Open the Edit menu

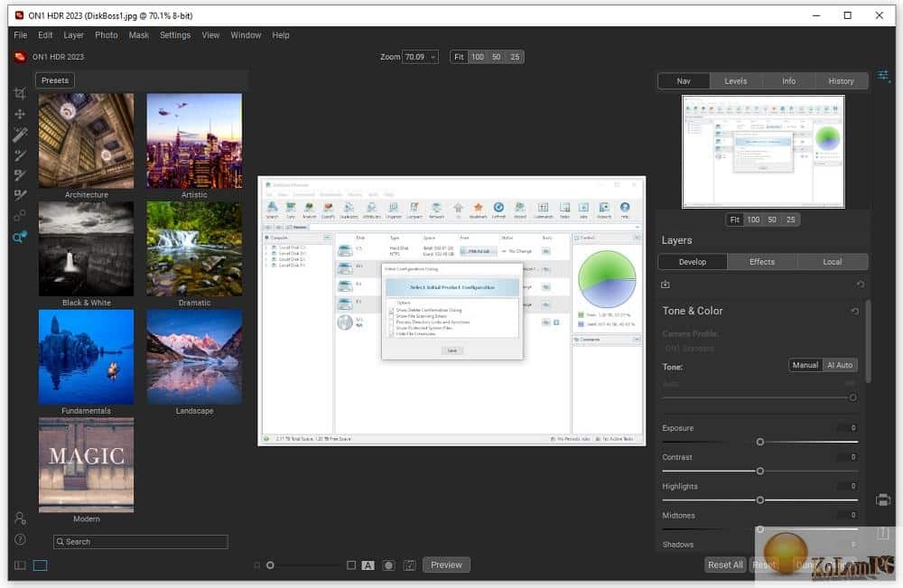45,35
